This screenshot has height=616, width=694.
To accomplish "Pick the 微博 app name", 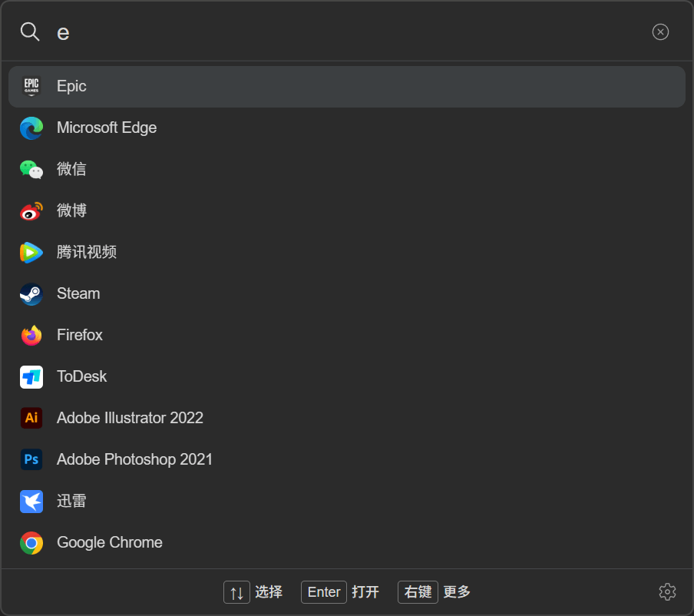I will point(71,210).
